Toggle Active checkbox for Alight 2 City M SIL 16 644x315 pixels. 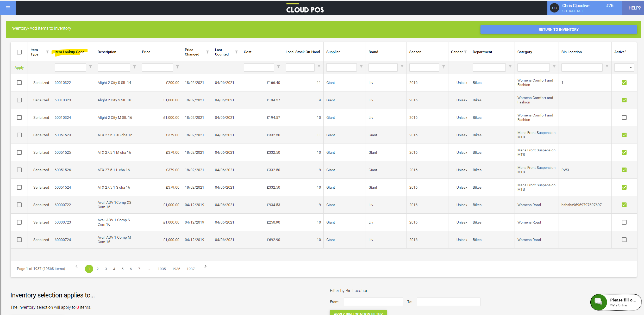click(624, 118)
